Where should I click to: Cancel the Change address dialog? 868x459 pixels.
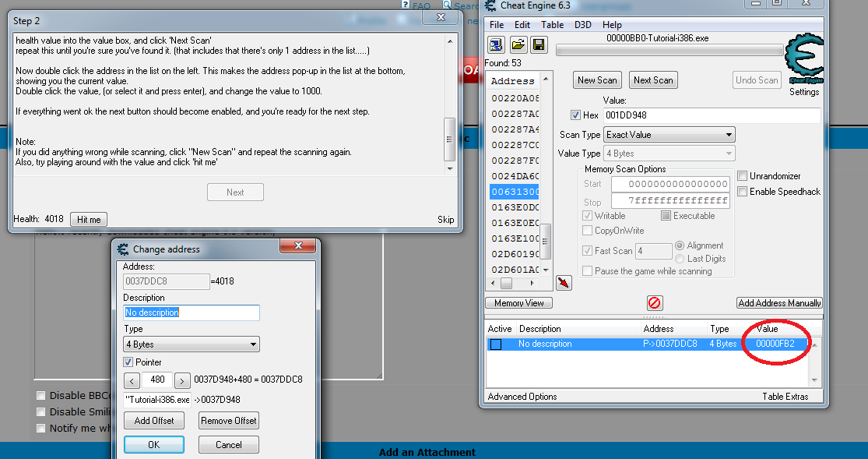pos(229,445)
